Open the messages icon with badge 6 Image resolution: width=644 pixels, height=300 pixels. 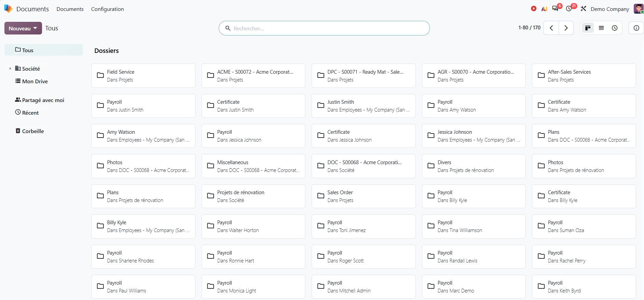[x=556, y=9]
